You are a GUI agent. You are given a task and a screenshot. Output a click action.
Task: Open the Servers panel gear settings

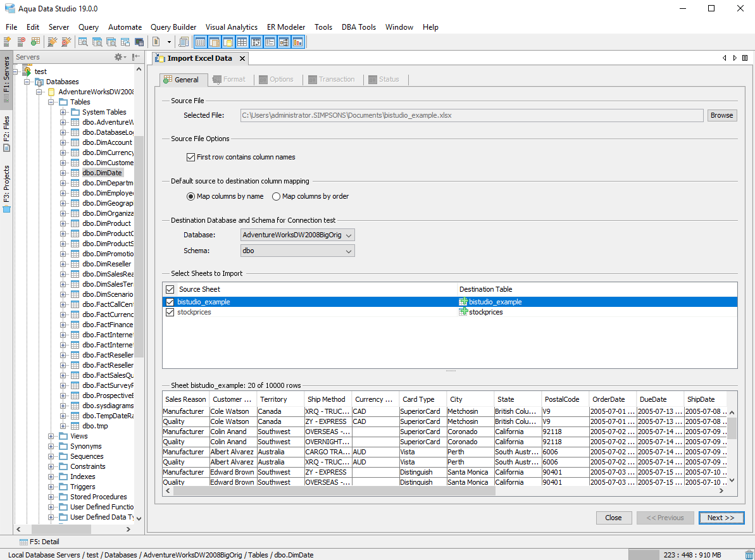(120, 58)
